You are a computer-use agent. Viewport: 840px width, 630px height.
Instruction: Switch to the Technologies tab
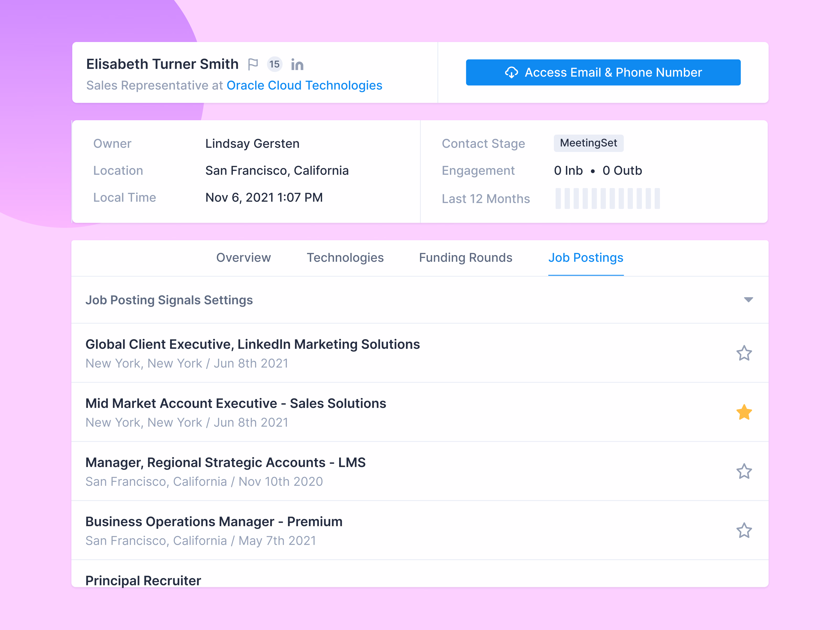point(345,258)
